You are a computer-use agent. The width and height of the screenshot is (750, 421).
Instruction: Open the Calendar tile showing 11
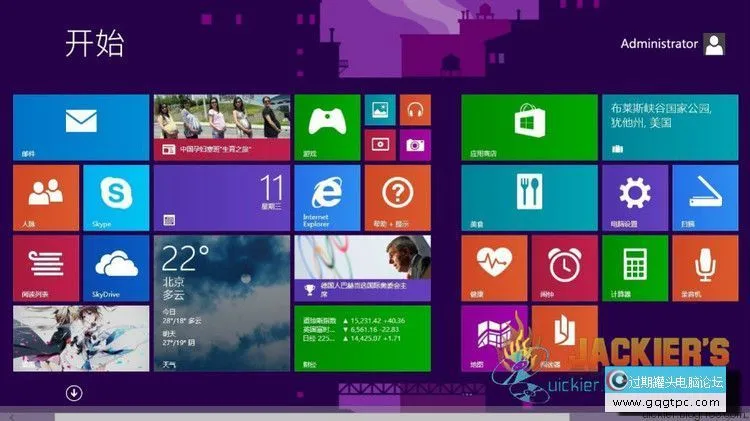pos(221,197)
